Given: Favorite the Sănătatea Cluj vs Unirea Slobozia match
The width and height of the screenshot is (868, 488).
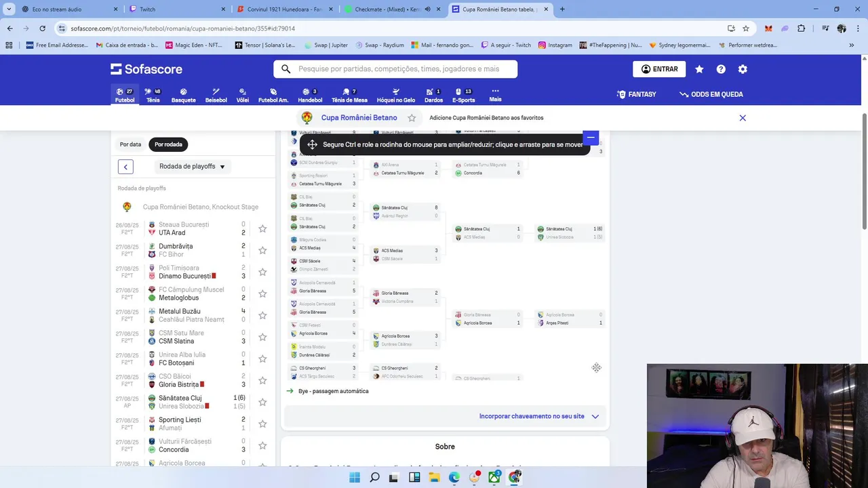Looking at the screenshot, I should pyautogui.click(x=262, y=402).
